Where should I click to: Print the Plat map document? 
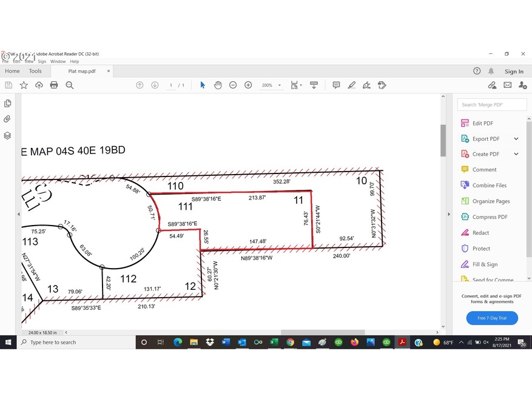tap(54, 85)
